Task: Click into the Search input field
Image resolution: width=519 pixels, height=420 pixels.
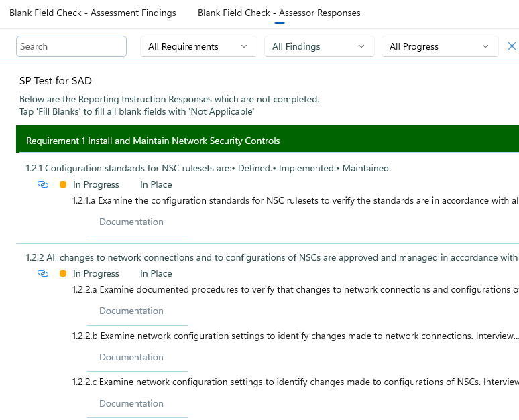Action: (x=71, y=46)
